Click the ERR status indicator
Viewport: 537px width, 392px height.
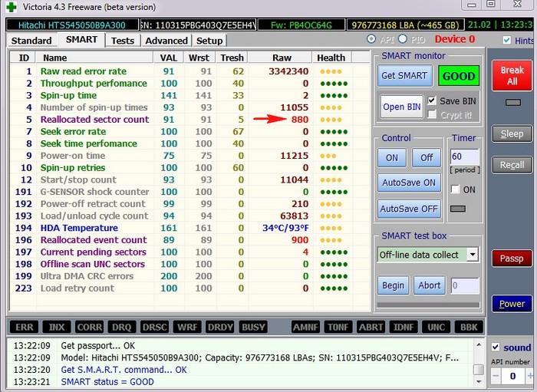(25, 327)
